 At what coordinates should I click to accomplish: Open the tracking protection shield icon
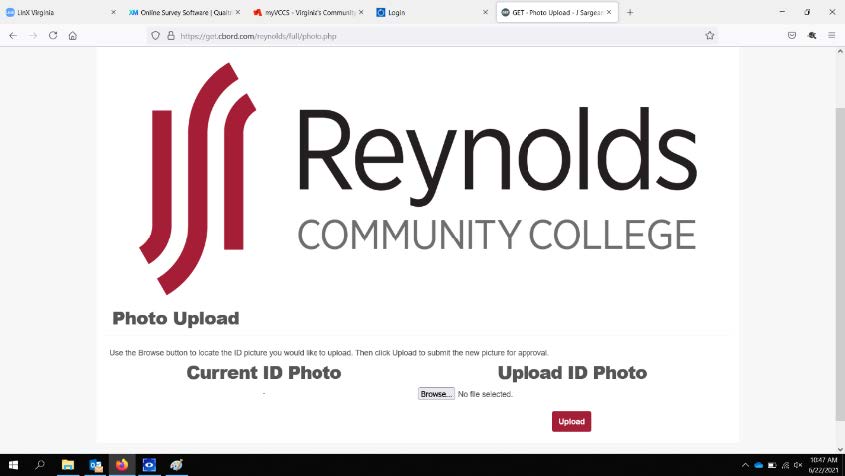(155, 36)
